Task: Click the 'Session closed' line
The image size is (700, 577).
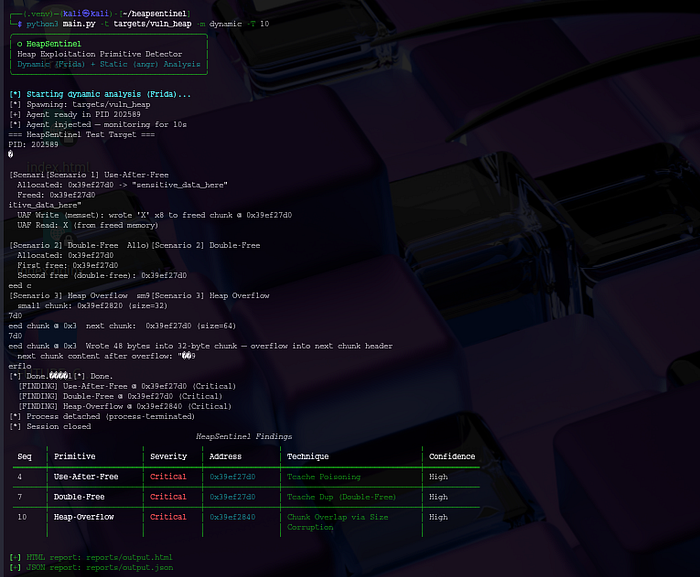Action: 50,426
